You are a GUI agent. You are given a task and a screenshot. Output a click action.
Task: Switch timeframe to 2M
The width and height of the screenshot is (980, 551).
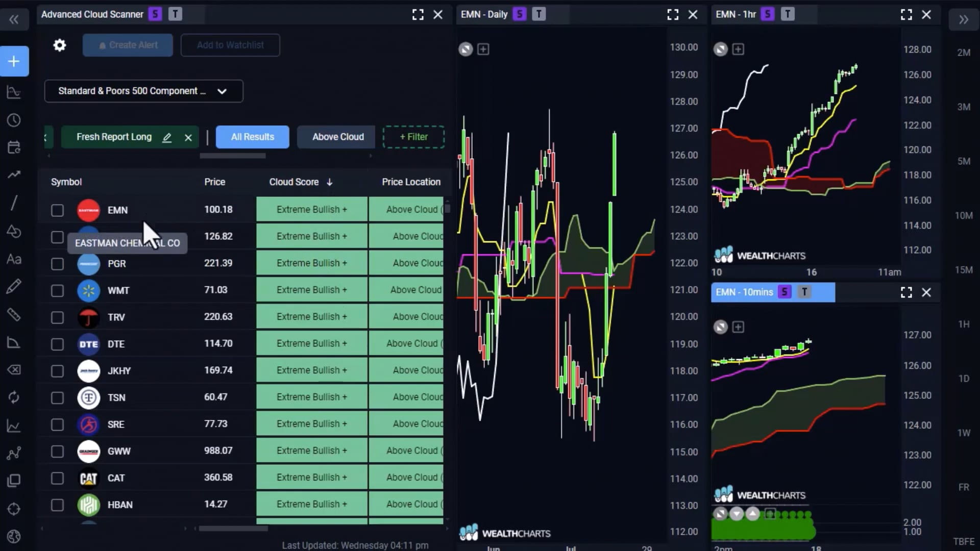pyautogui.click(x=964, y=53)
